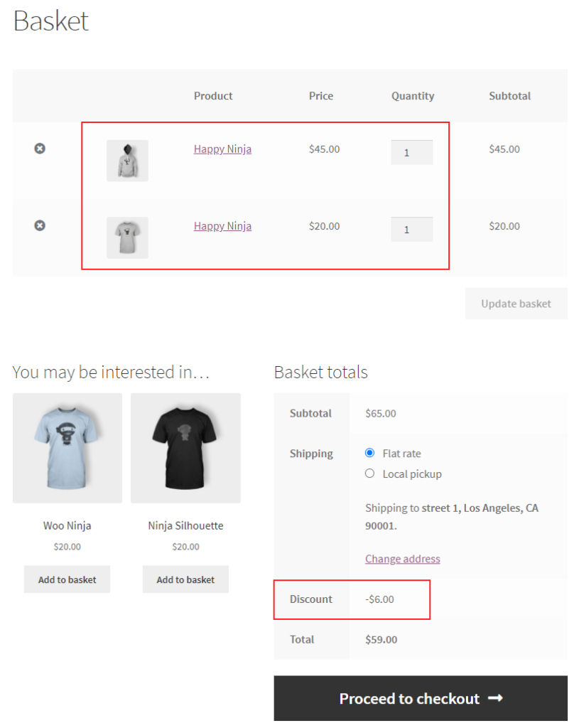This screenshot has height=728, width=579.
Task: Open the Happy Ninja t-shirt product page
Action: tap(222, 225)
